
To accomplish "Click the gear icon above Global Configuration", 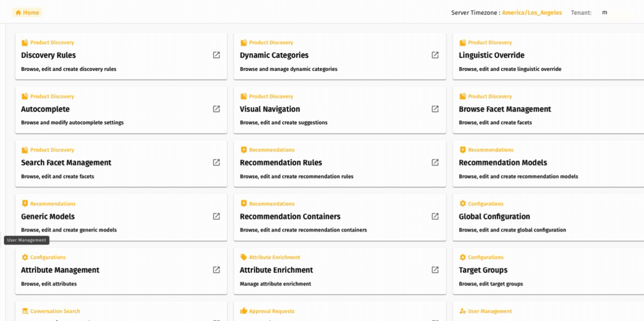I will click(463, 204).
